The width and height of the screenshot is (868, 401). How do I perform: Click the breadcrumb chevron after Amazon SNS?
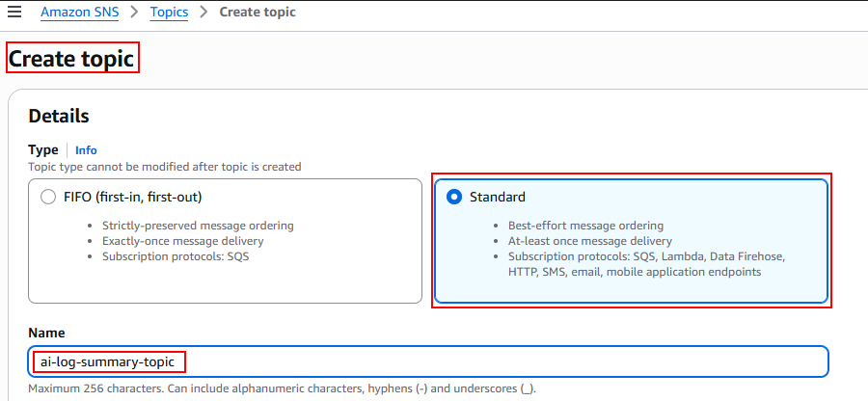(x=133, y=13)
